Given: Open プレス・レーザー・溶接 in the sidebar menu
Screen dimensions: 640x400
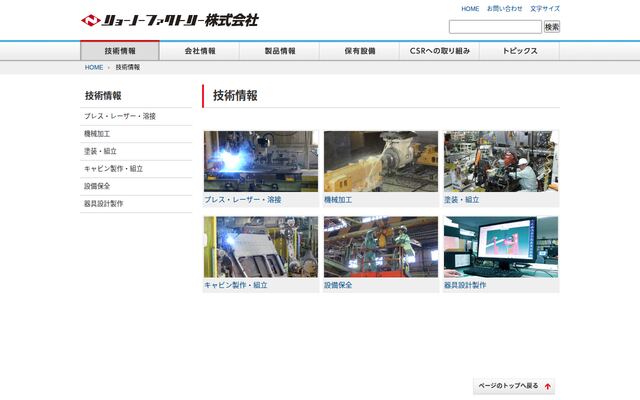Looking at the screenshot, I should click(136, 116).
